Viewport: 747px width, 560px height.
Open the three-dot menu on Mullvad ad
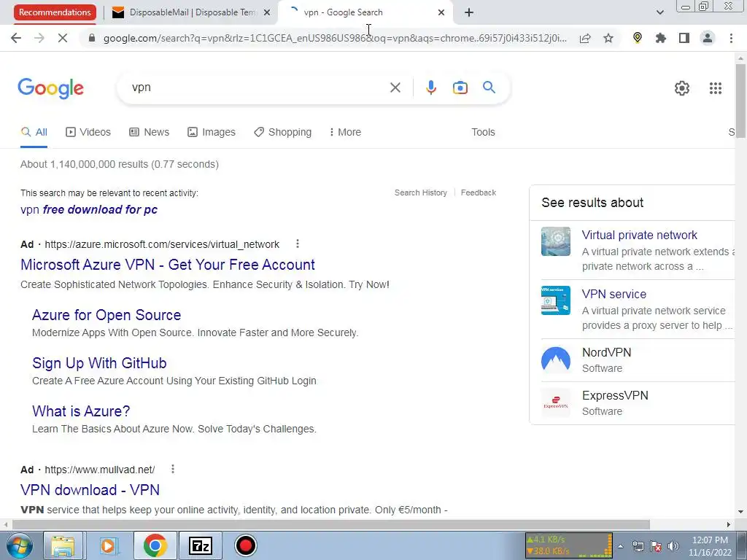(172, 469)
